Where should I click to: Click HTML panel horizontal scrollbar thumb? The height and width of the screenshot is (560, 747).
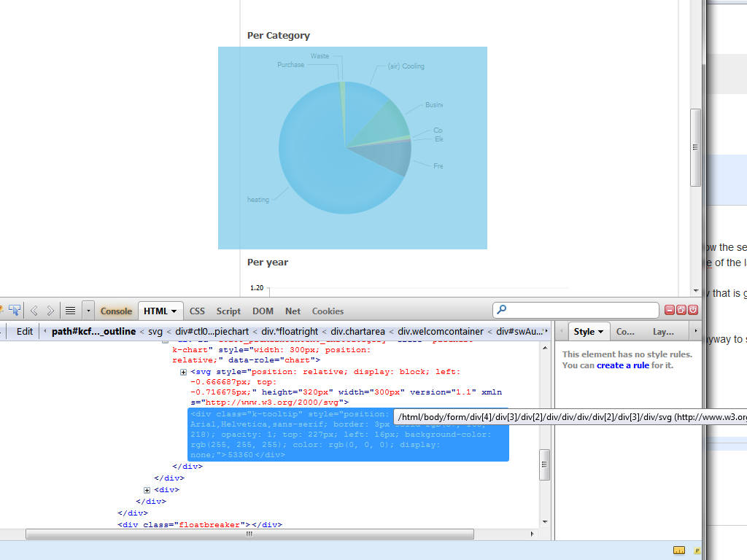click(x=249, y=534)
